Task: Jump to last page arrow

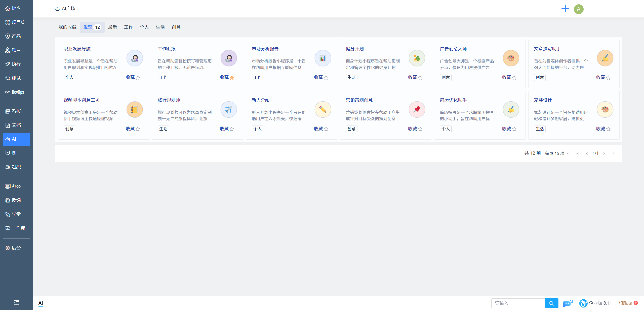Action: (614, 153)
